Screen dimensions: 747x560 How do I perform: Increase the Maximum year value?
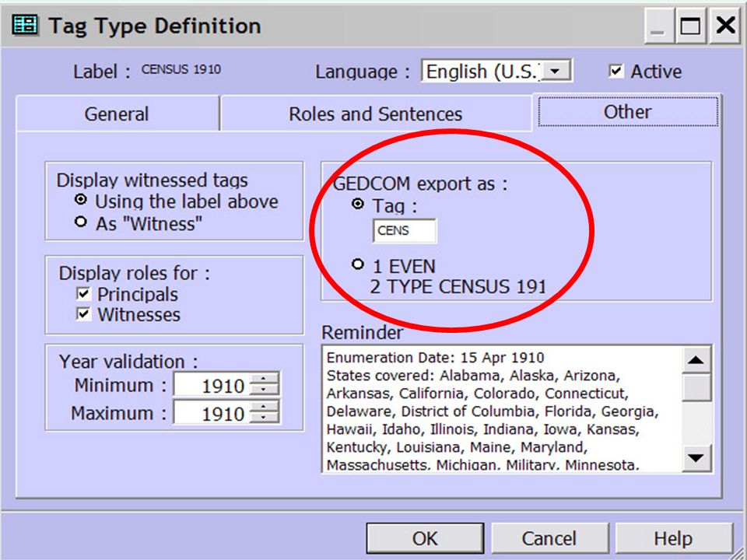(264, 406)
